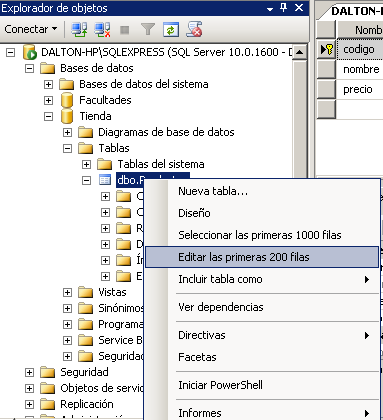383x420 pixels.
Task: Select the nombre column row
Action: [360, 69]
